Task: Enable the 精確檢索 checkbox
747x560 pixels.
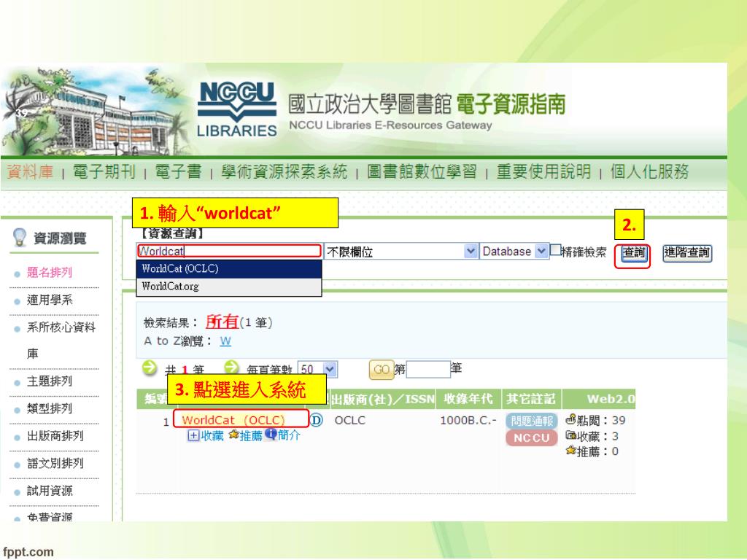Action: (x=555, y=250)
